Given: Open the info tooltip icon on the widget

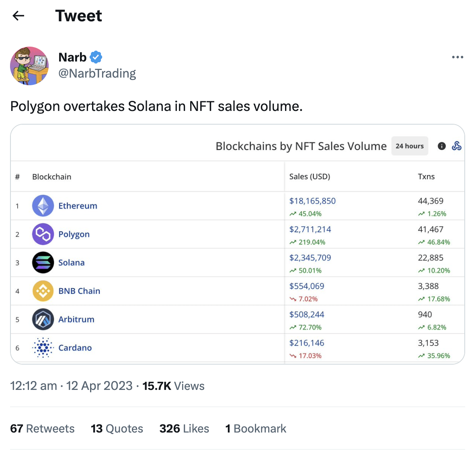Looking at the screenshot, I should tap(441, 146).
